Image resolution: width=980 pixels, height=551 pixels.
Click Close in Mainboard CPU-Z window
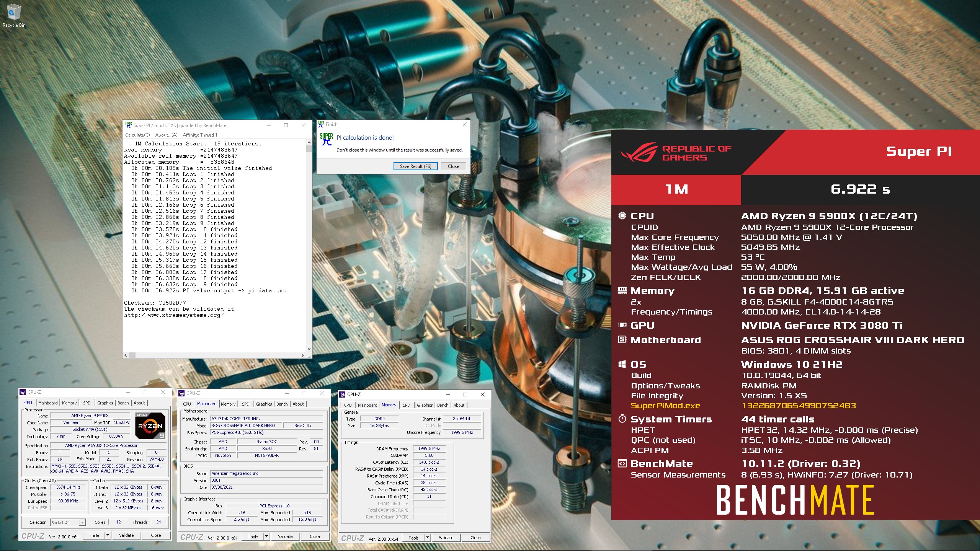315,536
